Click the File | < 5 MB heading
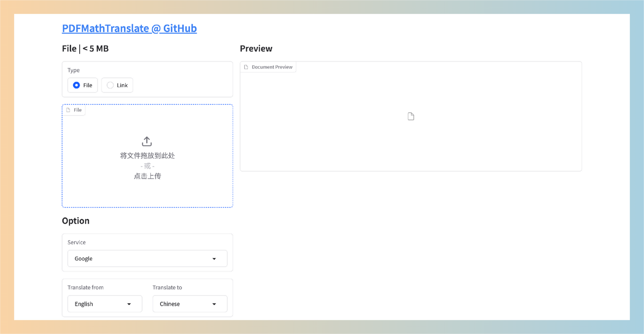644x334 pixels. click(85, 48)
